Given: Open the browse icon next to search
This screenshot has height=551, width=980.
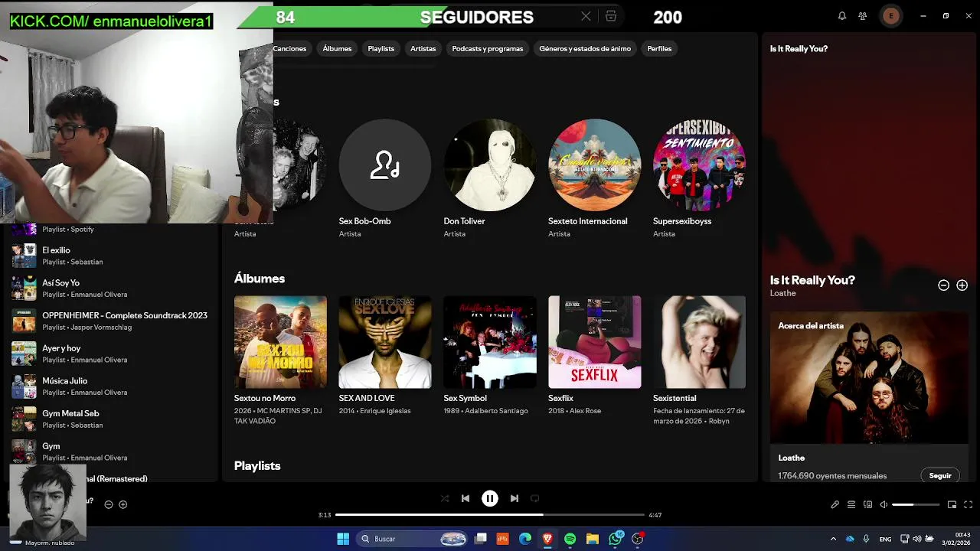Looking at the screenshot, I should [610, 16].
